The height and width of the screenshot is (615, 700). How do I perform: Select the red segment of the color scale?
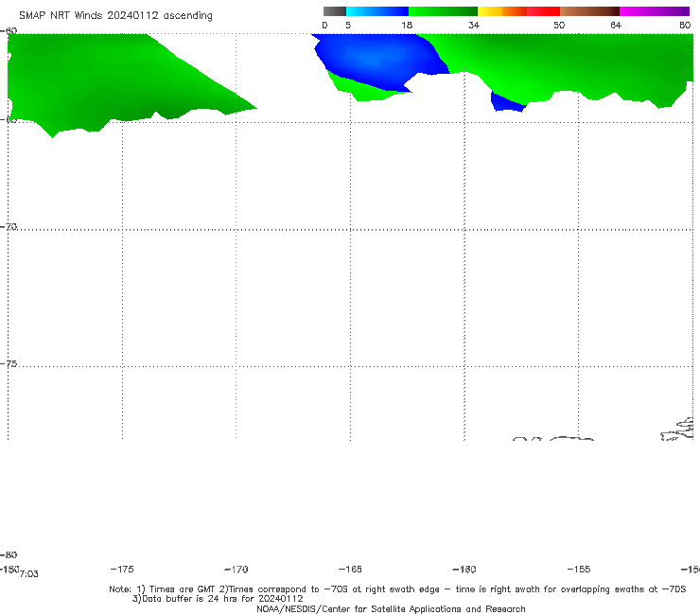543,11
